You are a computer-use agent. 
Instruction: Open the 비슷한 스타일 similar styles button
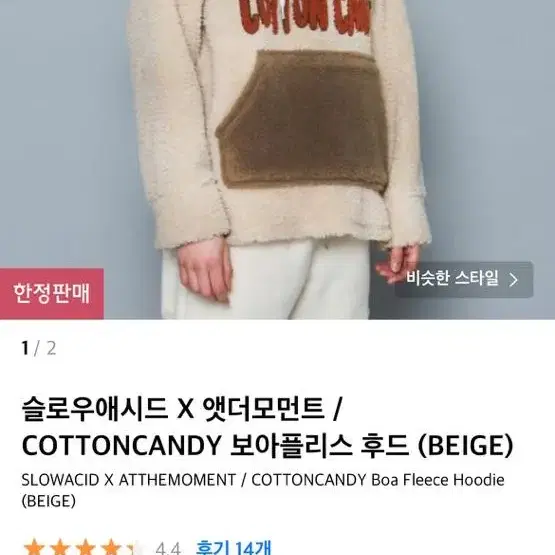click(x=464, y=280)
